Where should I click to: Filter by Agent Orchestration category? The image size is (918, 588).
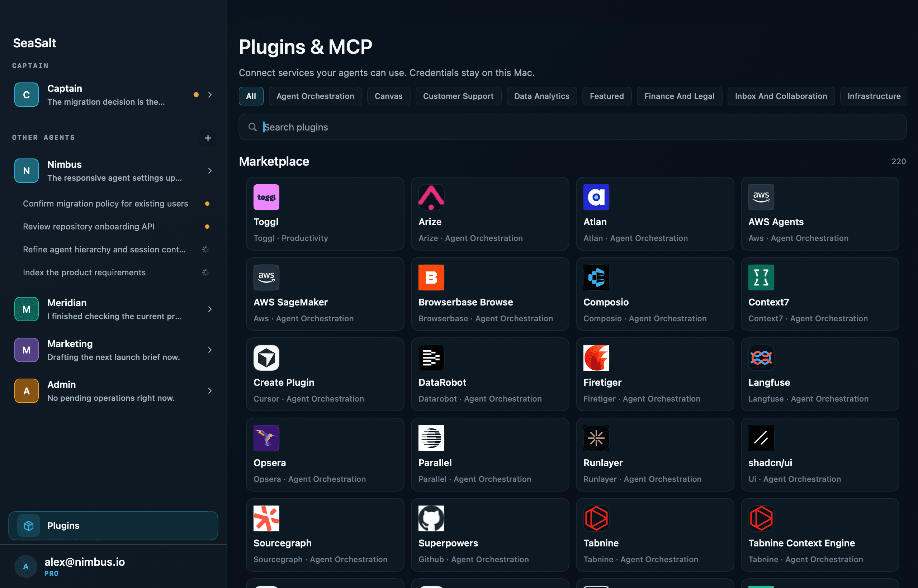tap(316, 96)
